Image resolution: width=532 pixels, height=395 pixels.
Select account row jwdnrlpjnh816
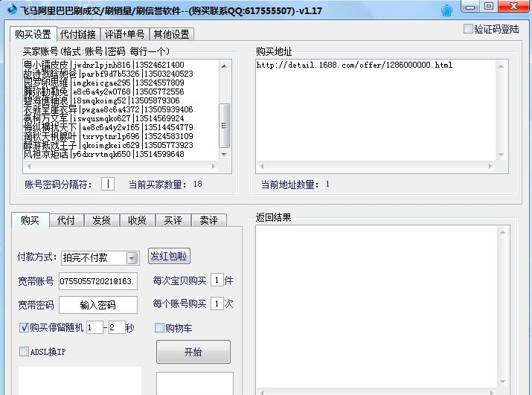coord(104,65)
